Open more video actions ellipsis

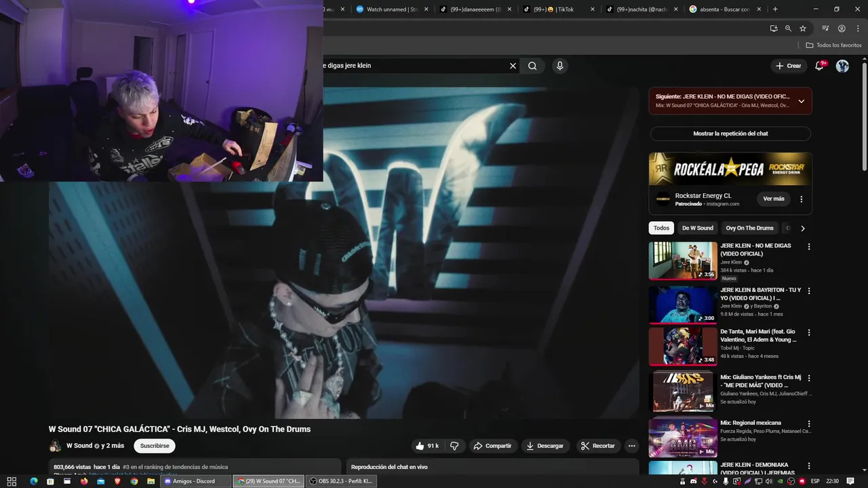tap(631, 446)
